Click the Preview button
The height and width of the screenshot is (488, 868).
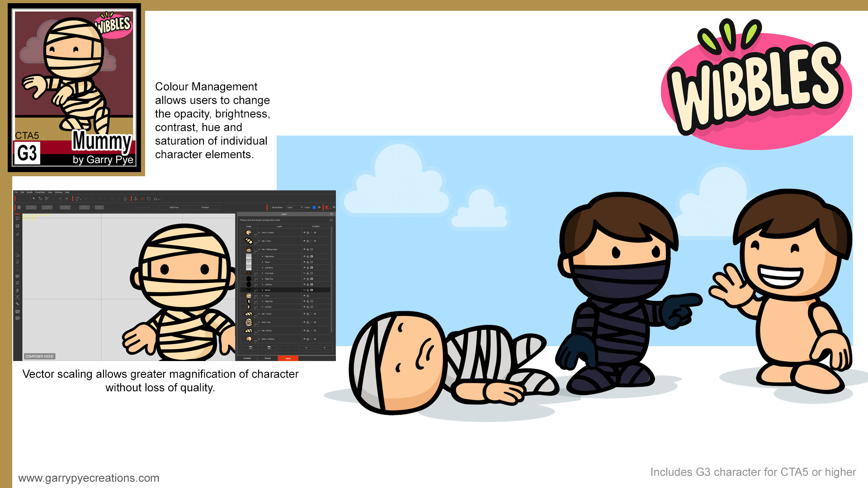pos(205,207)
